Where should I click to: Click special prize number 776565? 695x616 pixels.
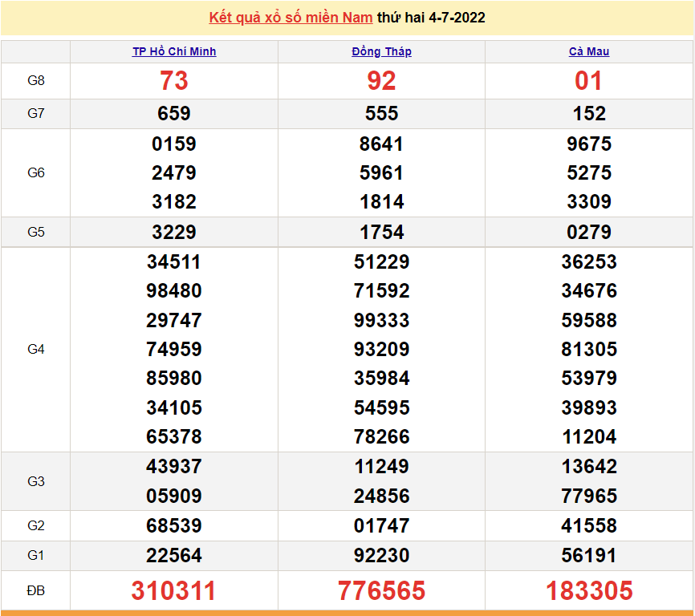coord(381,591)
